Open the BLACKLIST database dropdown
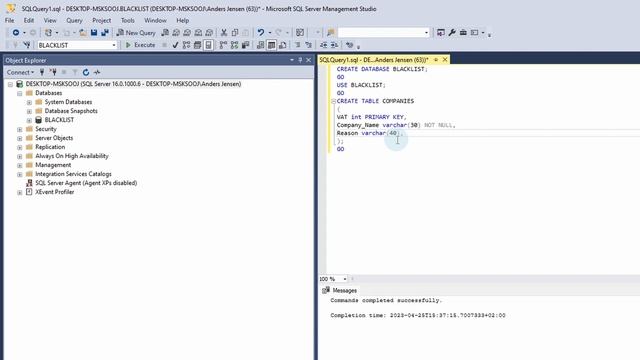 click(x=114, y=45)
